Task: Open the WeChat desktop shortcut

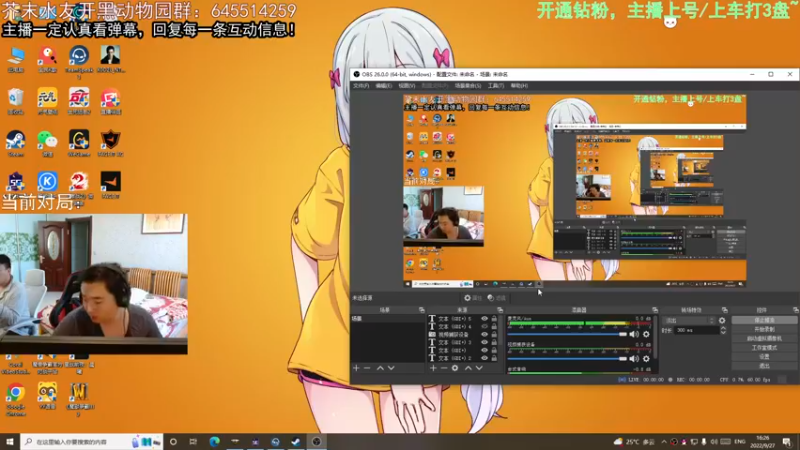Action: click(x=47, y=144)
